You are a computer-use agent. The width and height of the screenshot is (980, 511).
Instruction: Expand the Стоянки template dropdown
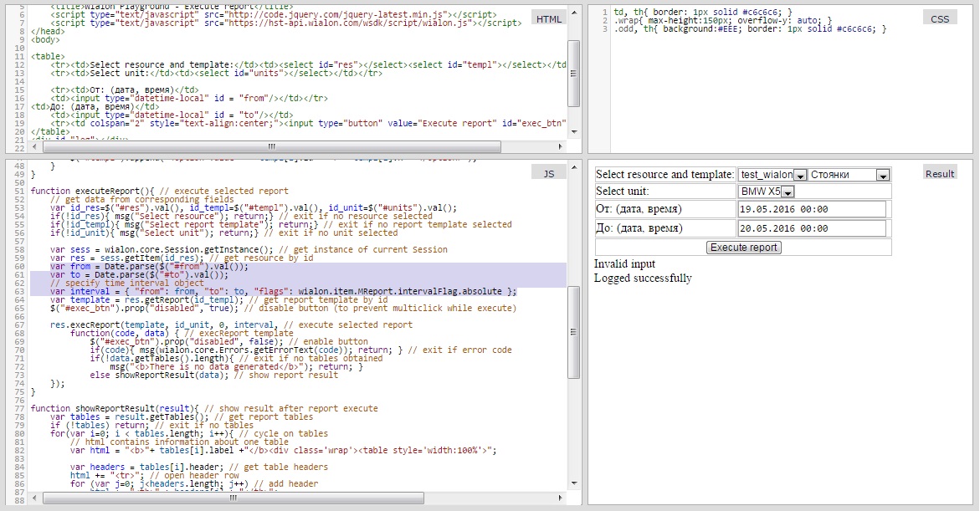coord(881,175)
